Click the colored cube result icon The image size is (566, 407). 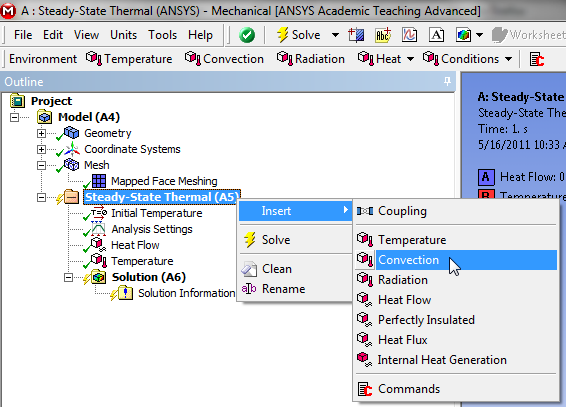click(463, 35)
